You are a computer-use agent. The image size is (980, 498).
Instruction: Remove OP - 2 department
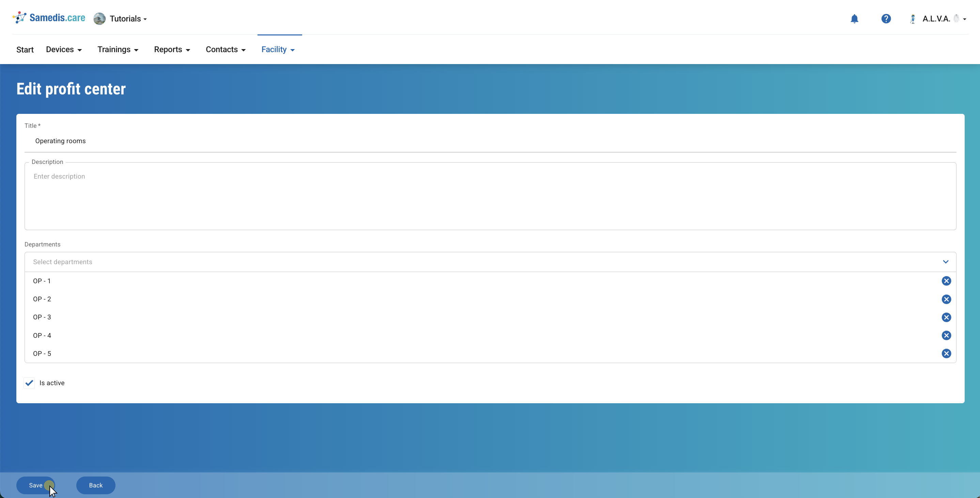(x=946, y=299)
